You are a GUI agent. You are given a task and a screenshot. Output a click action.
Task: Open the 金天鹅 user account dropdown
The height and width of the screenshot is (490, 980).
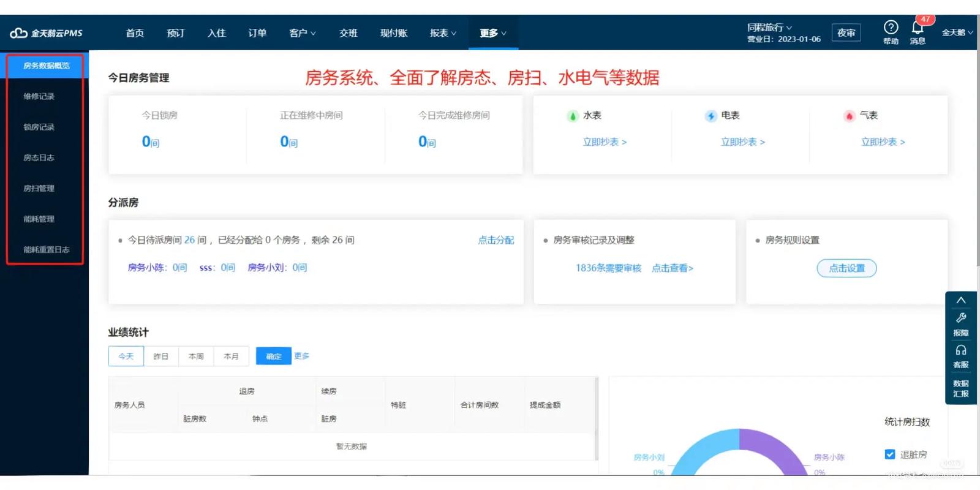click(957, 32)
